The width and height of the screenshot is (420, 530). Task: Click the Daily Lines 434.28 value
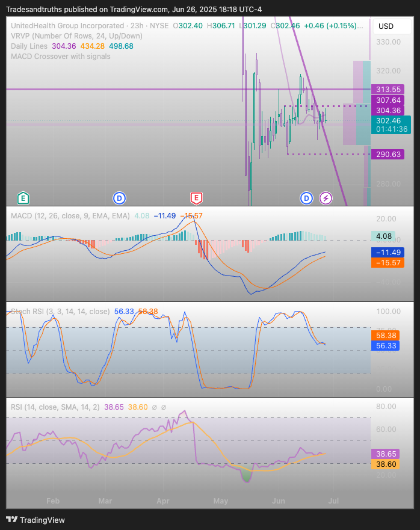(x=93, y=46)
